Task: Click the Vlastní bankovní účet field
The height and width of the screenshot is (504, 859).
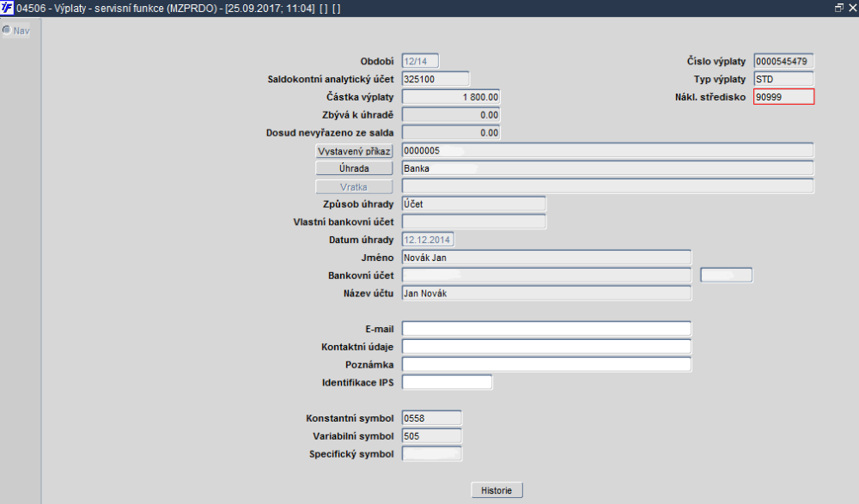Action: point(474,222)
